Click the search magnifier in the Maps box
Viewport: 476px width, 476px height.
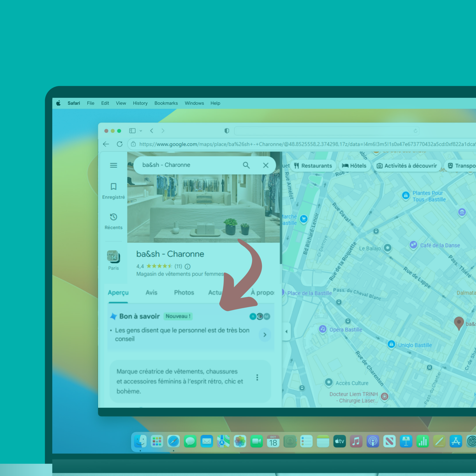coord(246,165)
